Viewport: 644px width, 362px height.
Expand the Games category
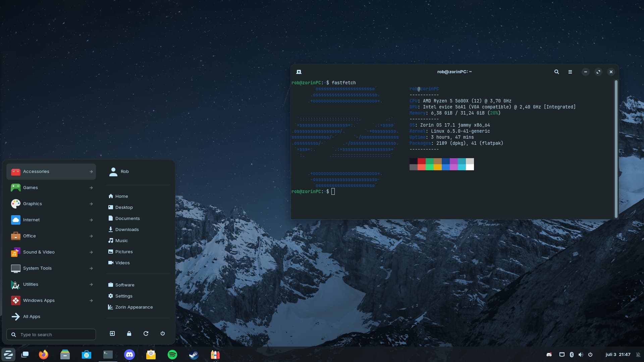[51, 188]
